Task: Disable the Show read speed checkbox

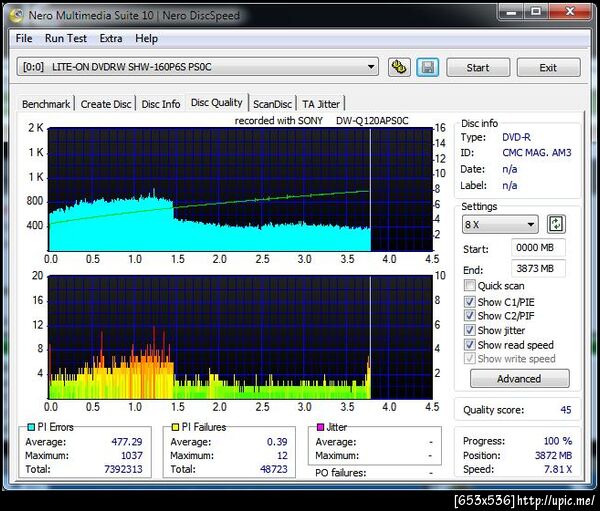Action: (470, 345)
